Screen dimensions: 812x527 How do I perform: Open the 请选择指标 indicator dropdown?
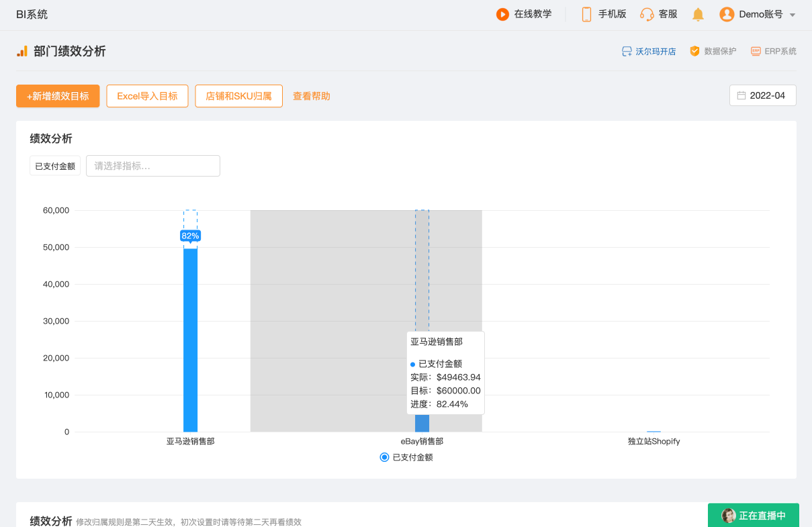(153, 166)
